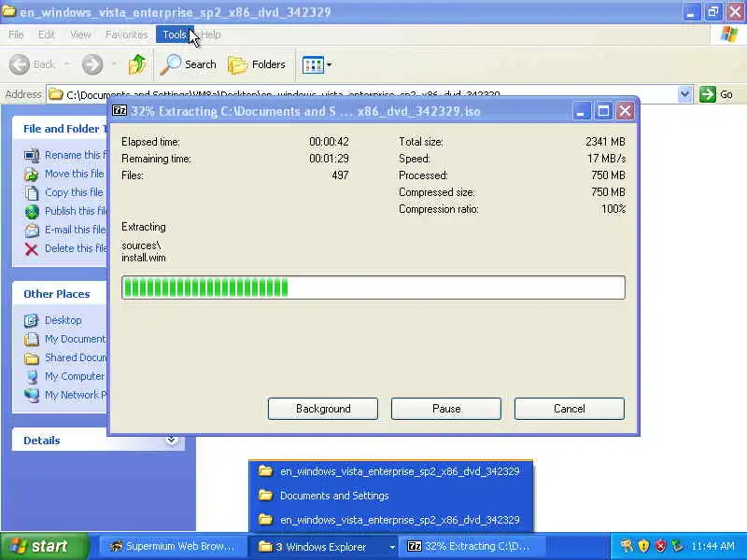Open the Windows Start button
This screenshot has width=747, height=560.
tap(44, 546)
